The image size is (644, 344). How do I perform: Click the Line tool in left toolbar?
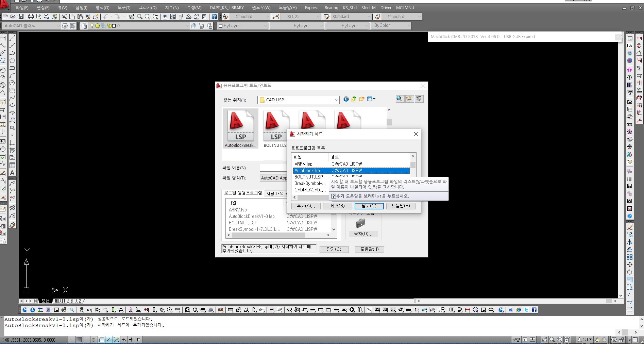(x=12, y=38)
